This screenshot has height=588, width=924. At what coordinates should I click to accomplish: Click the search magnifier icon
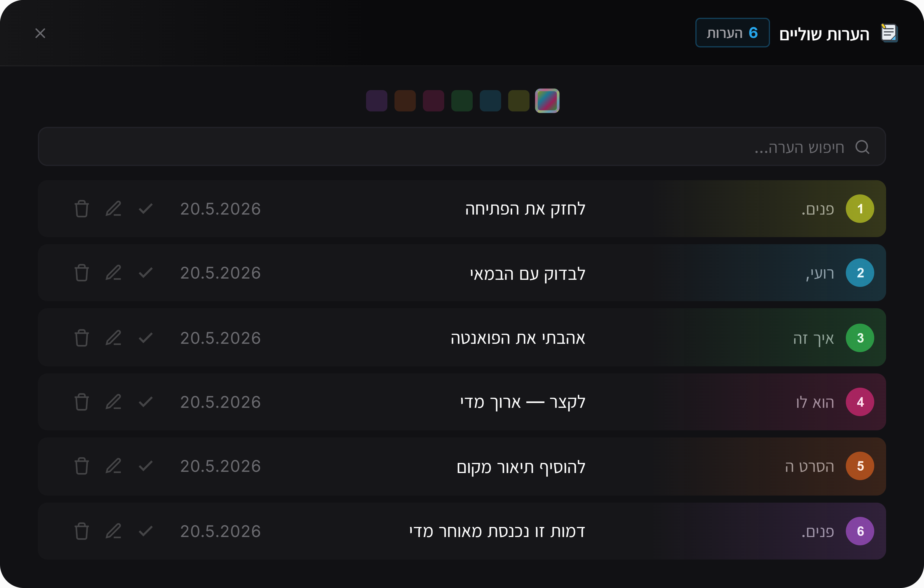(862, 147)
